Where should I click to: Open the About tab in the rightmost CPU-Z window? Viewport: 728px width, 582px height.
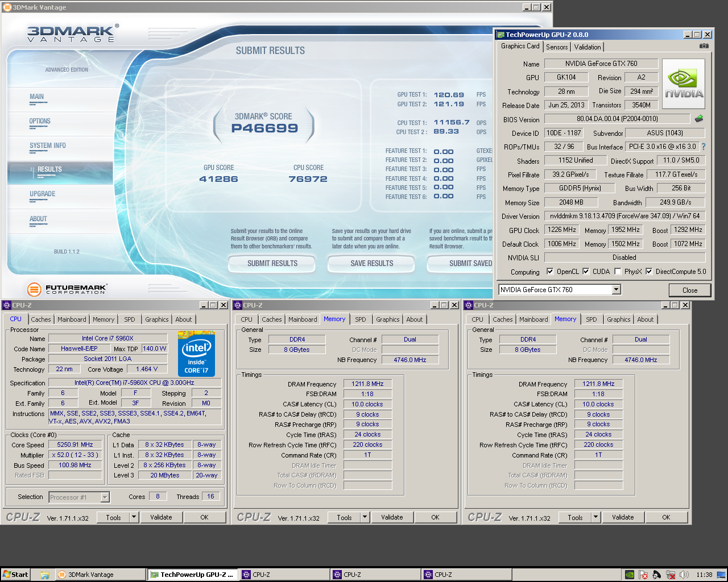646,319
